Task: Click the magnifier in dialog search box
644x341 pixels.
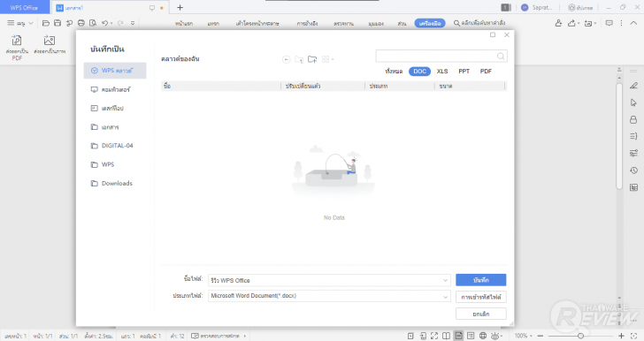Action: pos(501,57)
